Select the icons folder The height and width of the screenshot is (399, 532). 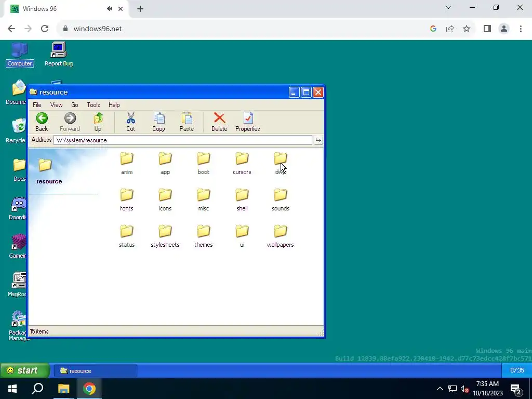click(x=165, y=199)
